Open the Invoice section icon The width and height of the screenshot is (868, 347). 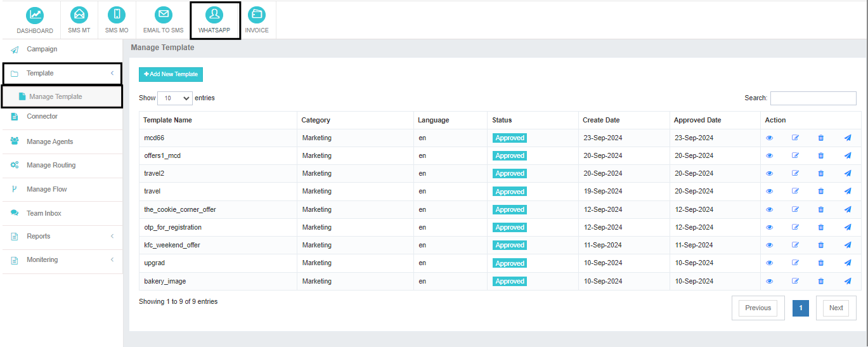pyautogui.click(x=257, y=15)
